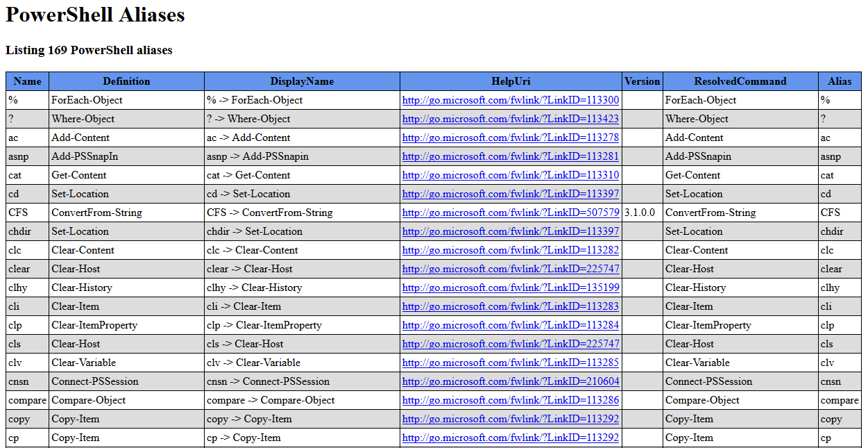Open the help link in the copy row
This screenshot has height=448, width=868.
coord(511,419)
